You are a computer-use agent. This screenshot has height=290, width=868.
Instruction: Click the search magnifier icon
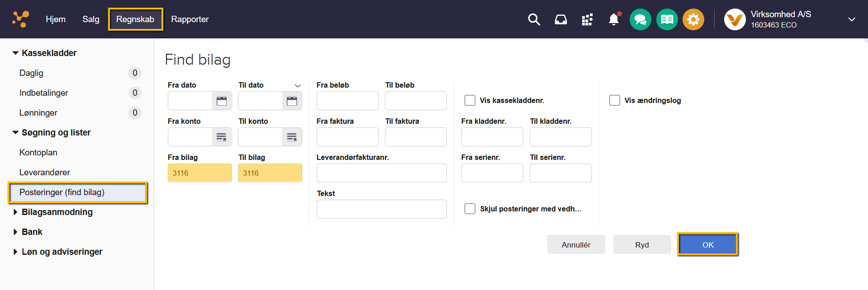[x=534, y=19]
